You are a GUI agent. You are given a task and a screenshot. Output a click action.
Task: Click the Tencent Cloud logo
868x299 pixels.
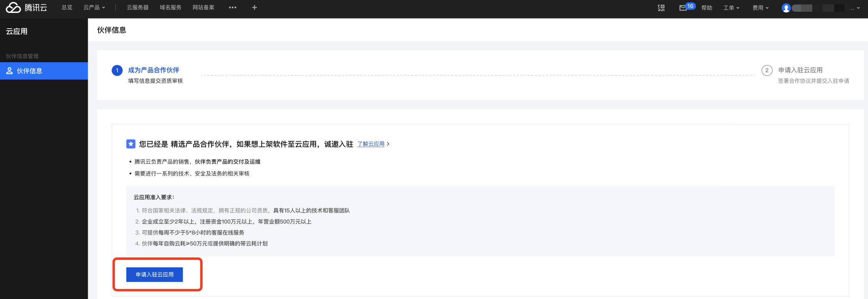pyautogui.click(x=26, y=8)
